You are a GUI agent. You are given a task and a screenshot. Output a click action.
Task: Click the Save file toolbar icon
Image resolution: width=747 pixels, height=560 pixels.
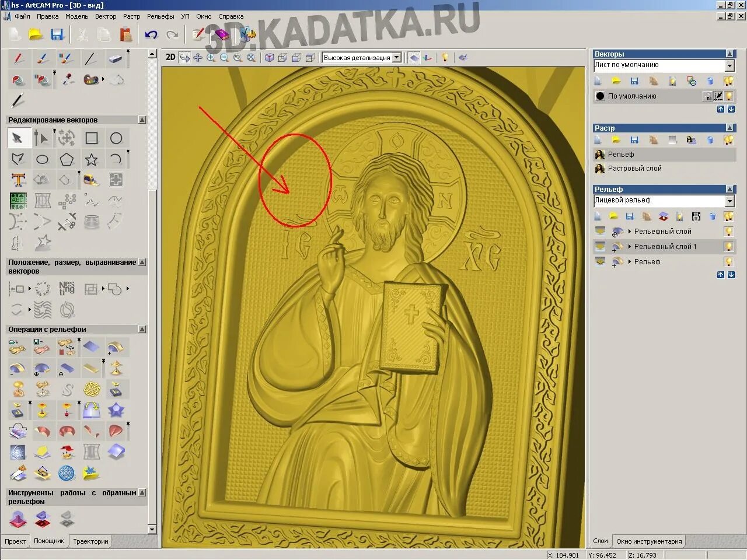(57, 35)
